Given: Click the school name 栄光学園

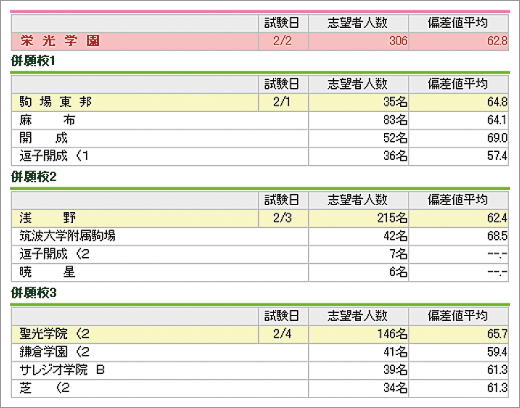Looking at the screenshot, I should pyautogui.click(x=60, y=41).
